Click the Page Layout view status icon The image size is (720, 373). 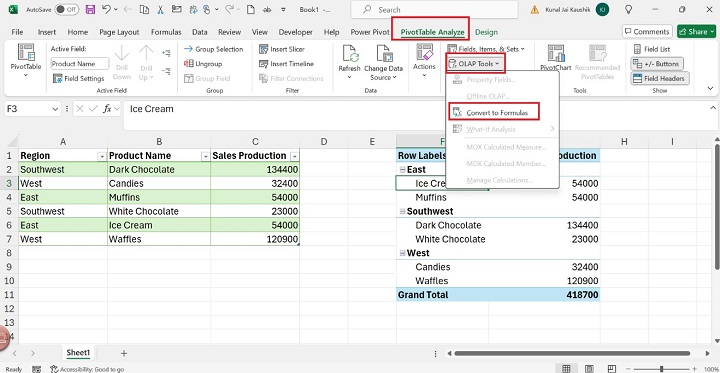pos(589,368)
